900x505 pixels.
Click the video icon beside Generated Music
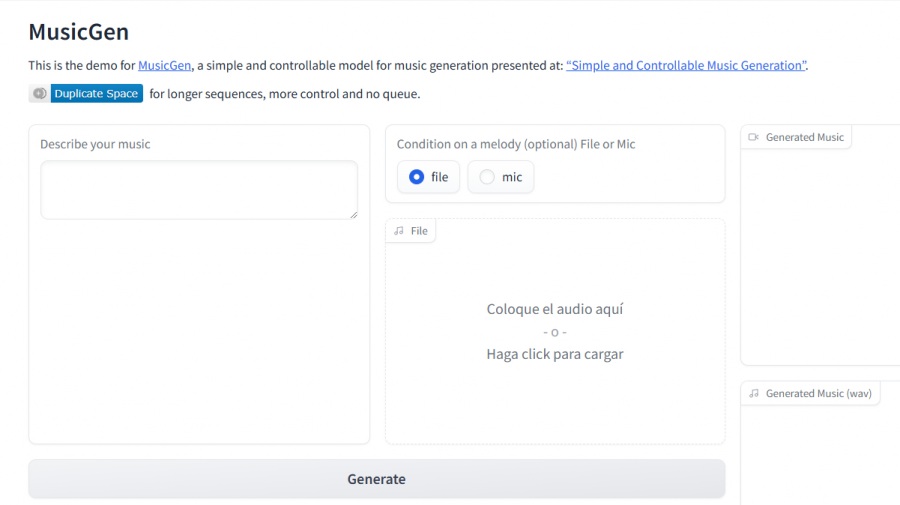[754, 138]
